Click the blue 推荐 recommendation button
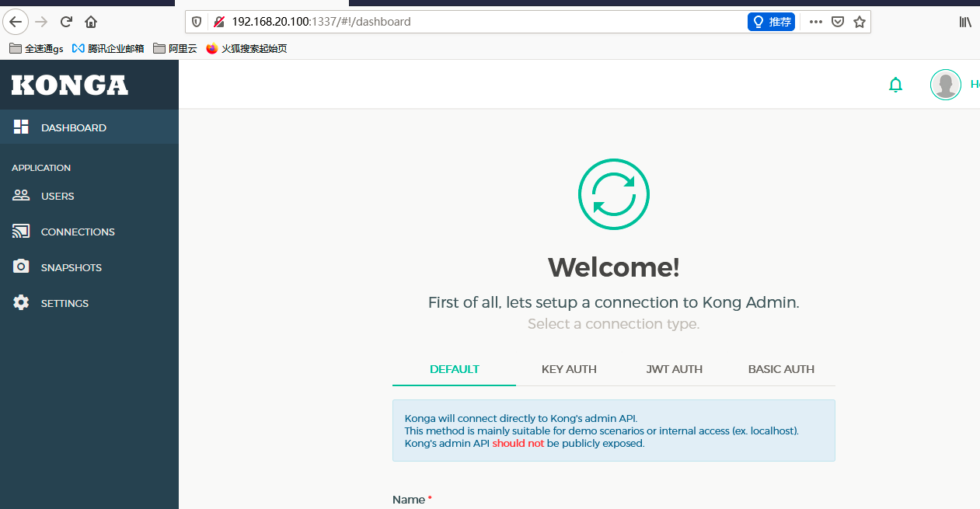The image size is (980, 509). pos(771,22)
